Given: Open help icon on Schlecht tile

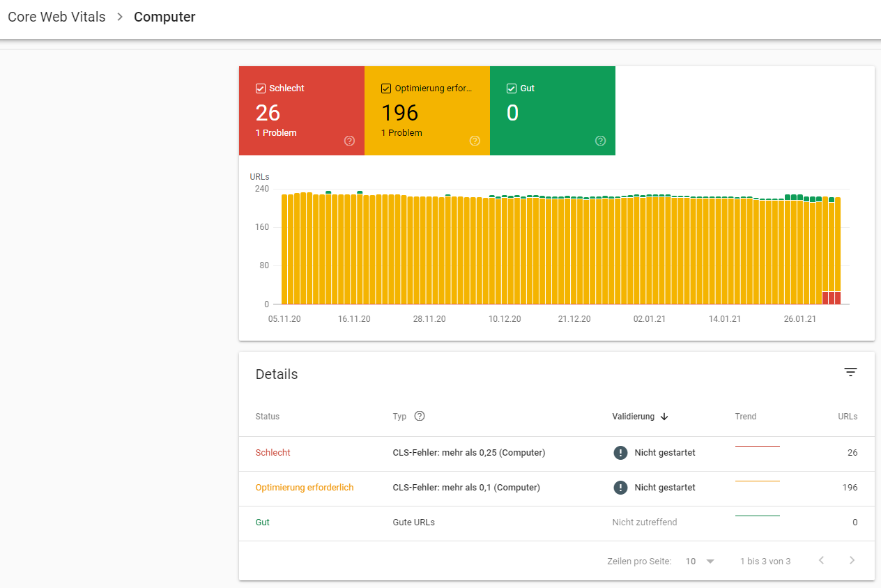Looking at the screenshot, I should pyautogui.click(x=350, y=141).
